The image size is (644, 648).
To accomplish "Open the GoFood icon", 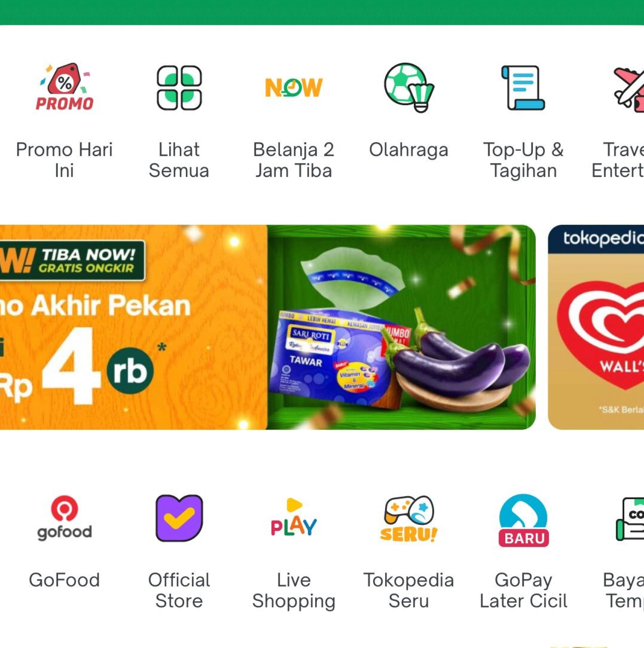I will point(64,518).
